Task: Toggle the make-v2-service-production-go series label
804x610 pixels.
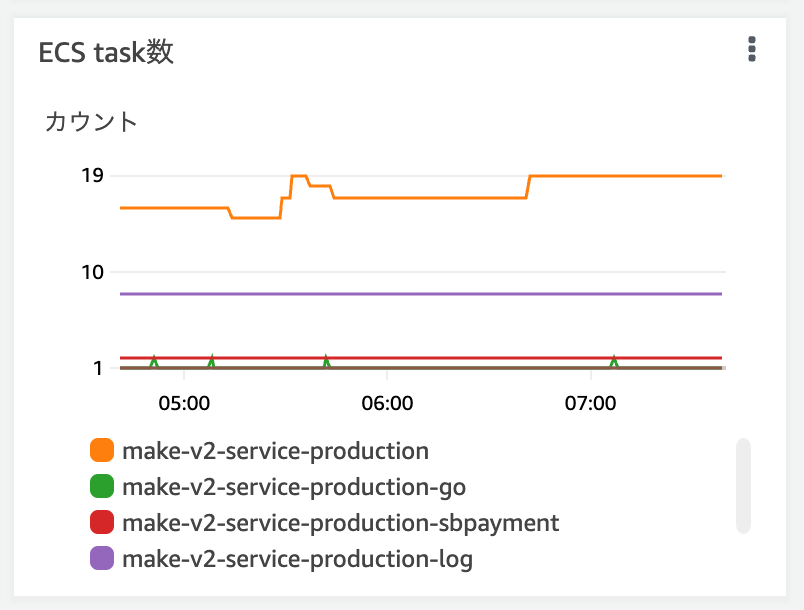Action: coord(294,487)
